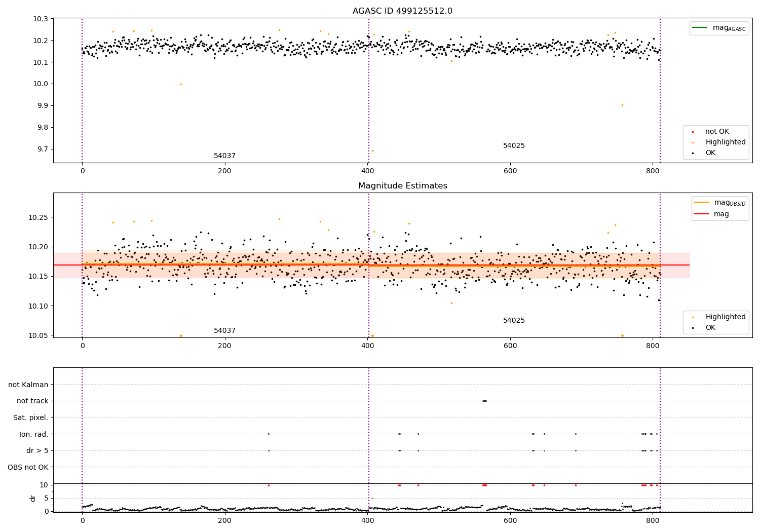
Task: Click the 10.3 y-axis tick label
Action: point(41,19)
